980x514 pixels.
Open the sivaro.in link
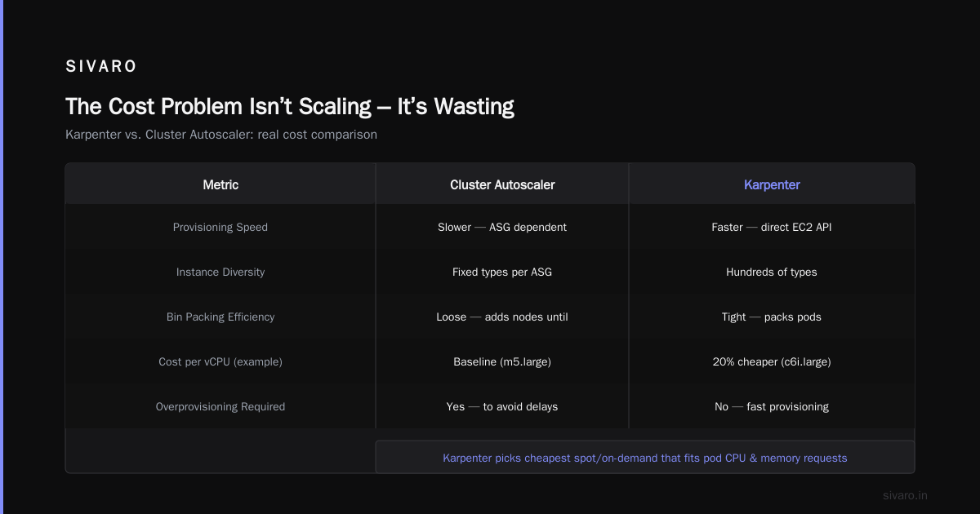[905, 495]
